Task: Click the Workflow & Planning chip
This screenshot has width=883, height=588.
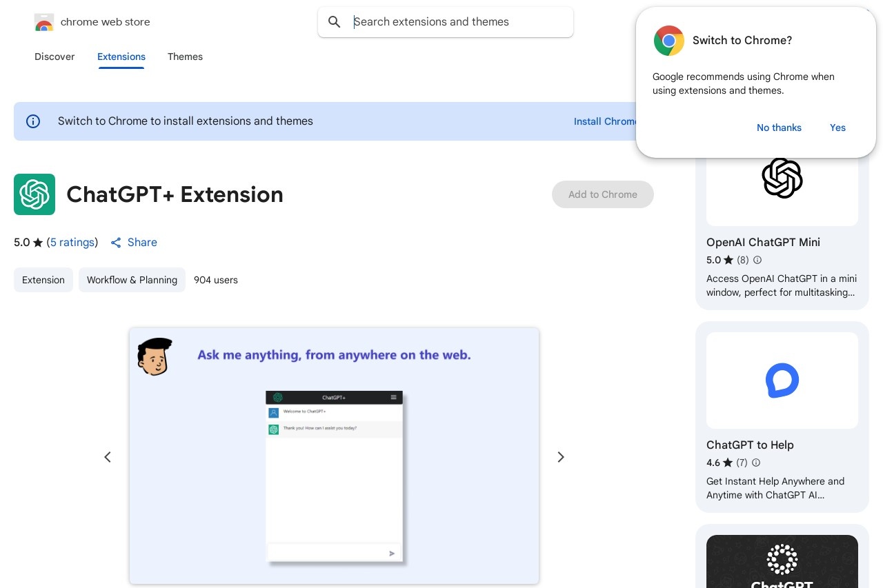Action: pyautogui.click(x=132, y=280)
